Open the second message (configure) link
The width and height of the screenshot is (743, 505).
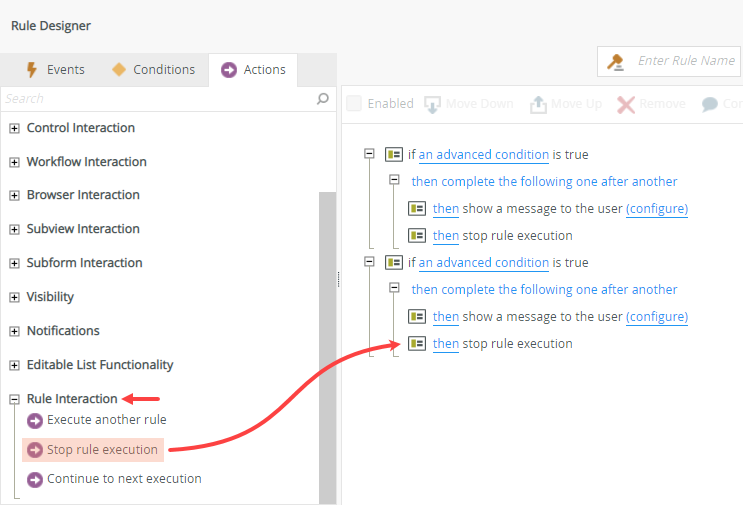(x=657, y=317)
